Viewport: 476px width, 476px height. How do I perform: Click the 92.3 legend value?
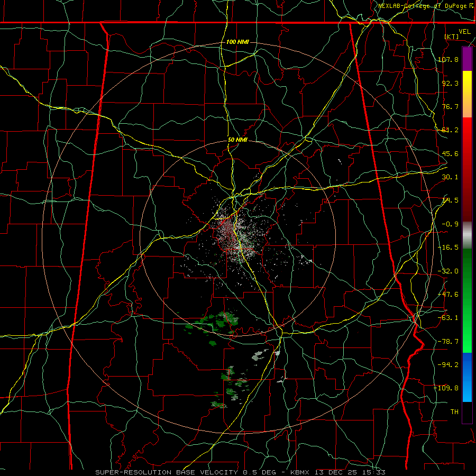click(450, 83)
